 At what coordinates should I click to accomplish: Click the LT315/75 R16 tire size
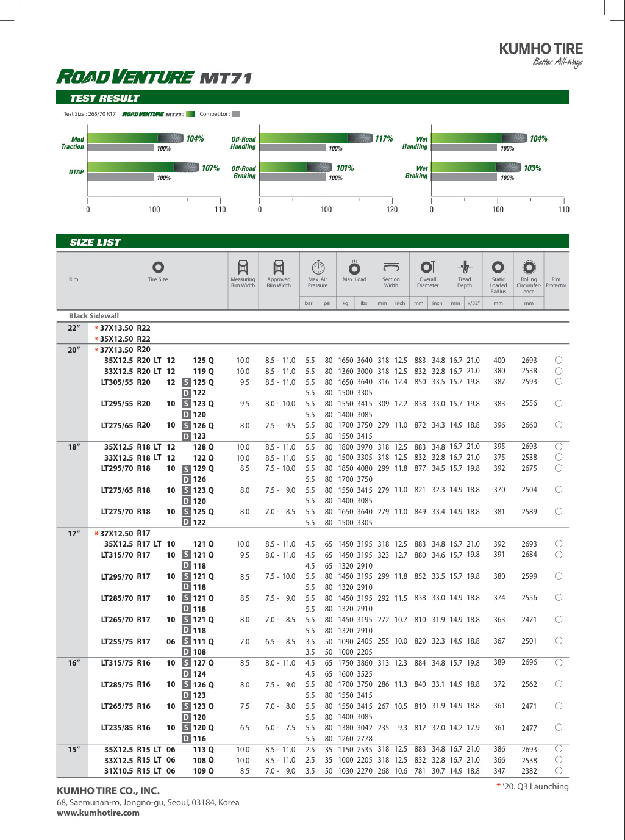(x=126, y=663)
